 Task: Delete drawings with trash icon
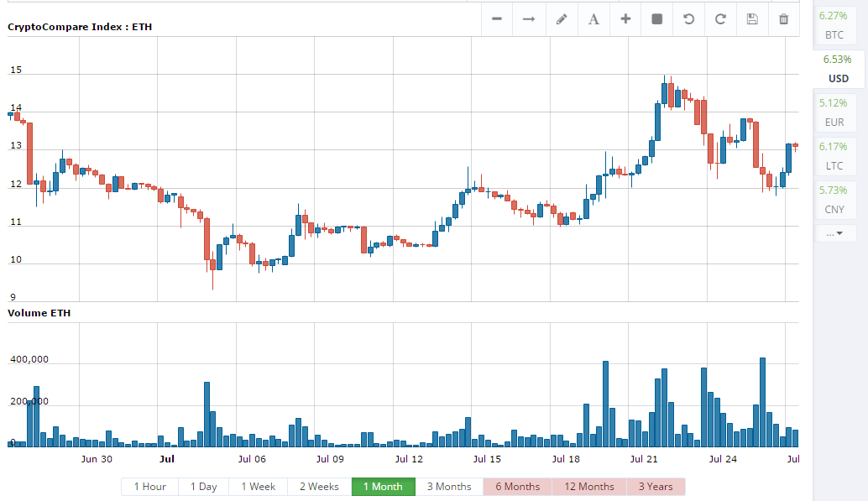click(x=783, y=18)
